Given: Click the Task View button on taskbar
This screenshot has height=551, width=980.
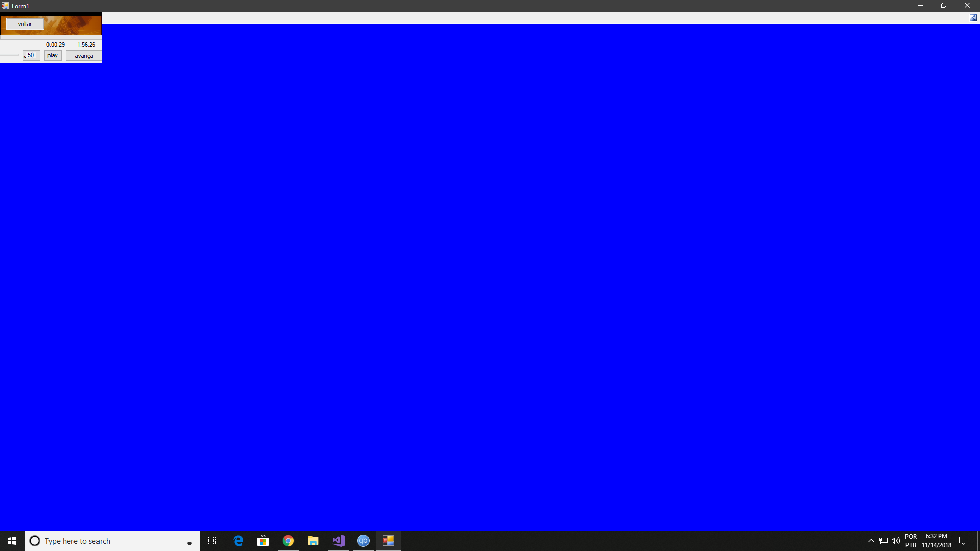Looking at the screenshot, I should click(x=213, y=540).
